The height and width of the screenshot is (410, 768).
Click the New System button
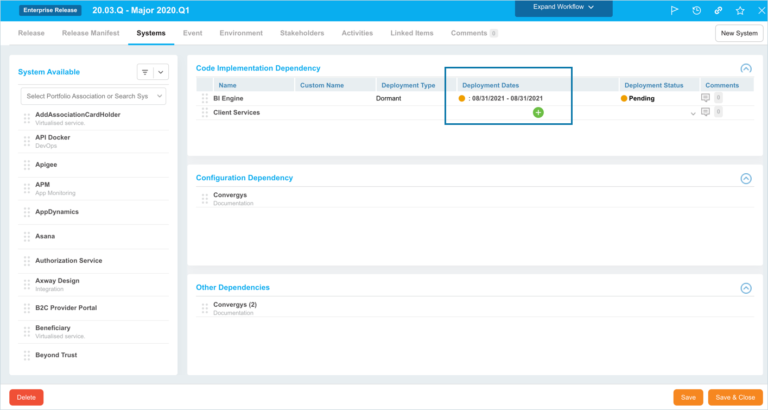point(739,34)
